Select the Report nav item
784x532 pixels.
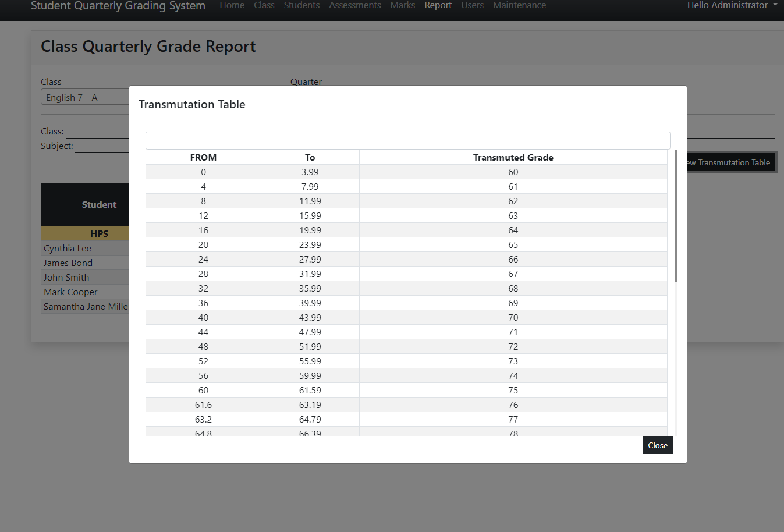438,5
